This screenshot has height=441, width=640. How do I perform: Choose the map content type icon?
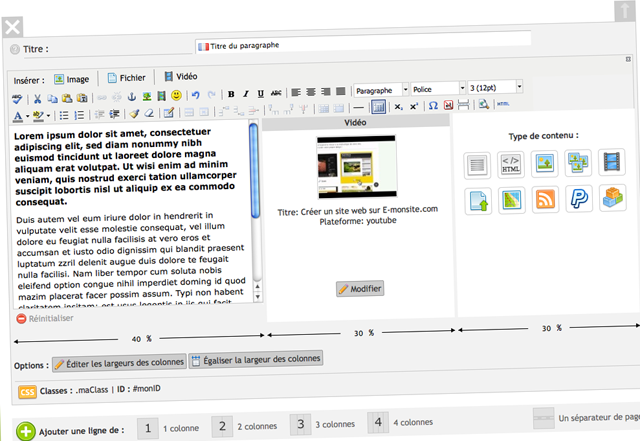511,200
